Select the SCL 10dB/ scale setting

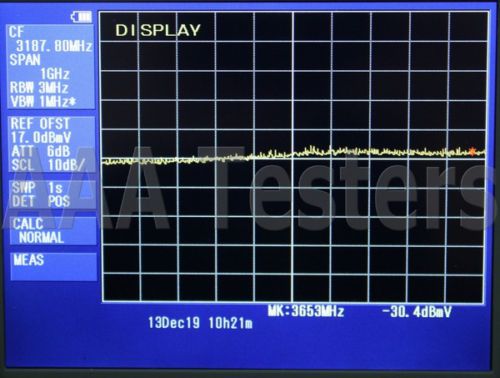[48, 165]
